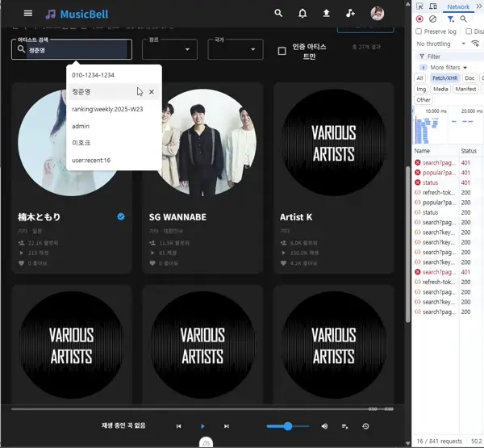Image resolution: width=484 pixels, height=448 pixels.
Task: Check the Preserve log checkbox
Action: click(x=419, y=31)
